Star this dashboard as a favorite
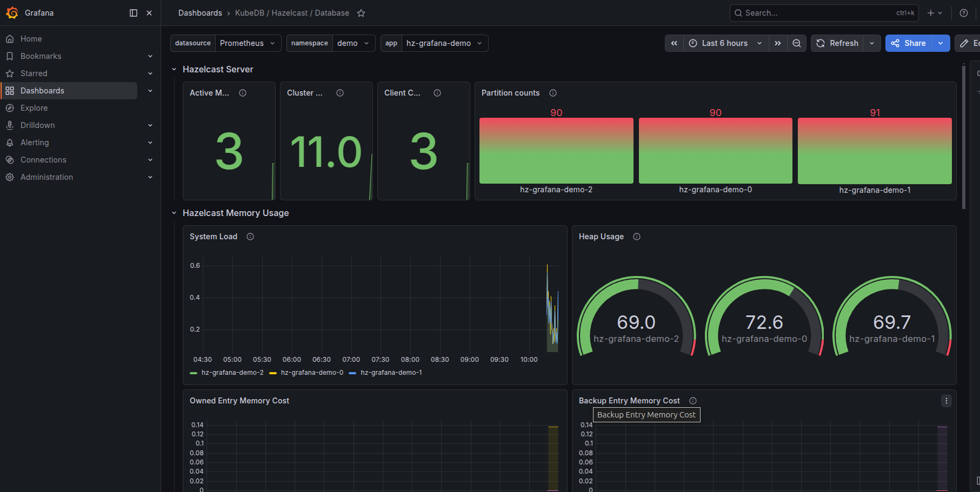This screenshot has height=492, width=980. (361, 13)
